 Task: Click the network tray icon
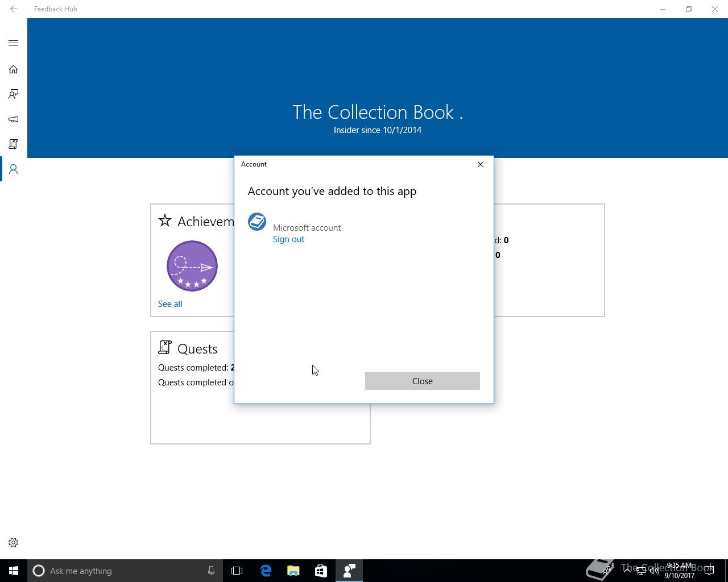[640, 571]
